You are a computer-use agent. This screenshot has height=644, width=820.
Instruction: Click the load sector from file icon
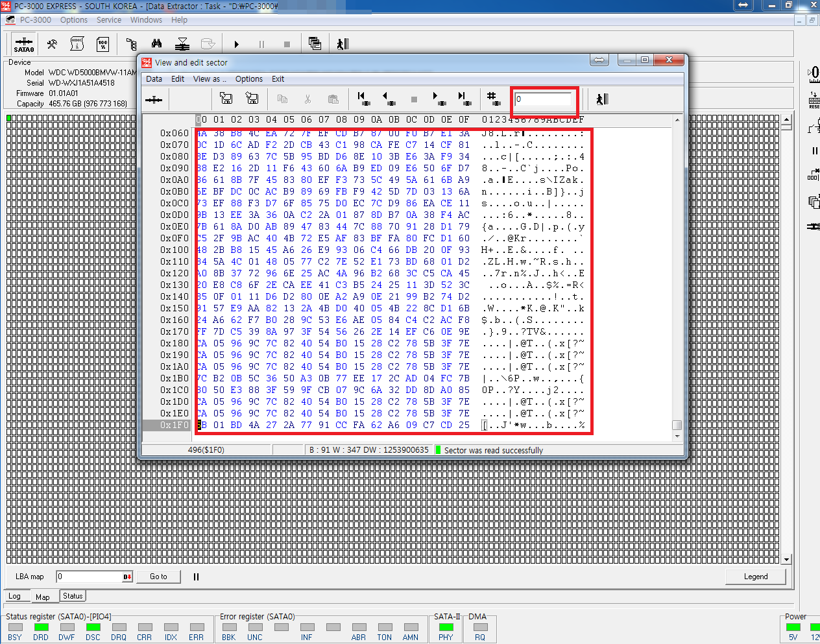tap(226, 99)
